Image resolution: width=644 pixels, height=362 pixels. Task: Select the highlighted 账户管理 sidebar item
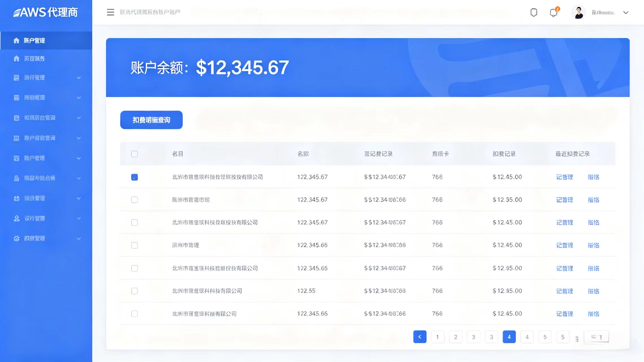(46, 40)
